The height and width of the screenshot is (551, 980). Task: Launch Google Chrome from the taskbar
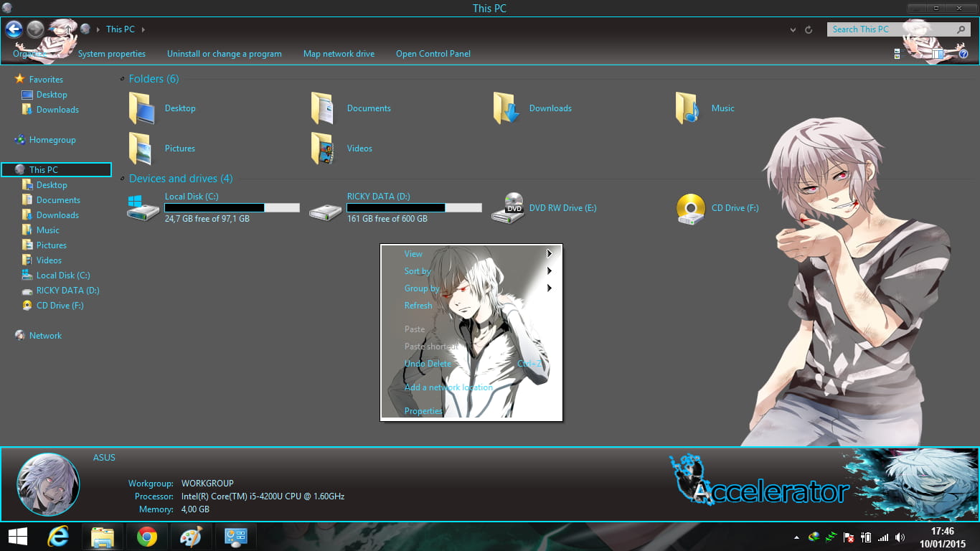point(146,536)
